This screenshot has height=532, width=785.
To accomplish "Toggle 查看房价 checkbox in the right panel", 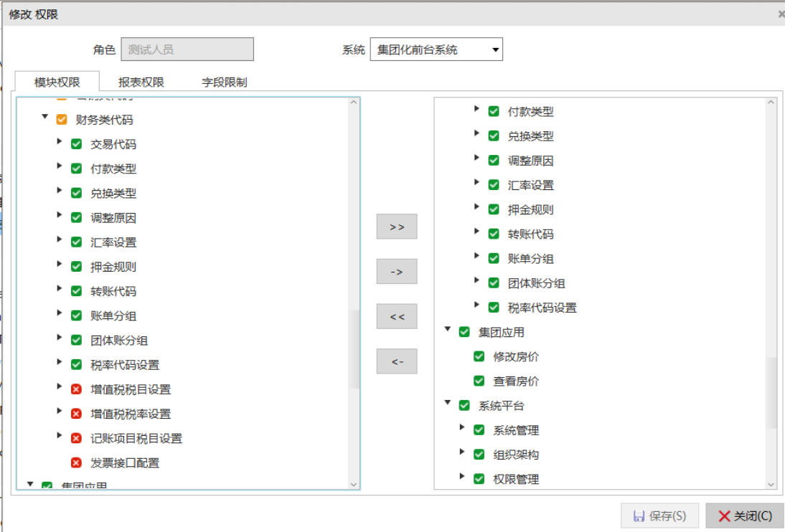I will (x=479, y=381).
